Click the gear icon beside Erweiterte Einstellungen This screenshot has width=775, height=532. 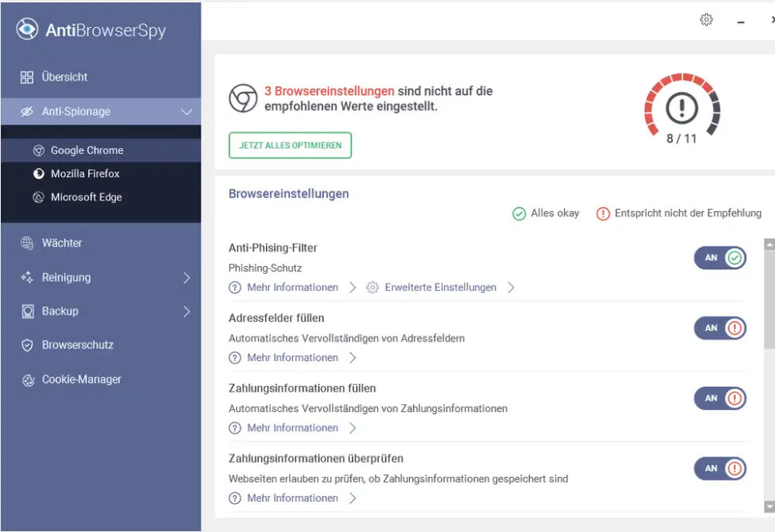pyautogui.click(x=372, y=288)
